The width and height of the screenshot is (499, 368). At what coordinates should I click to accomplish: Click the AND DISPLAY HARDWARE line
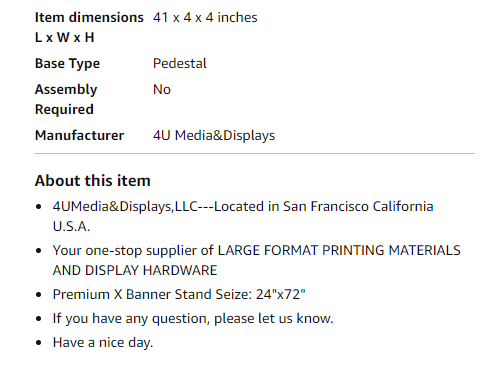point(135,270)
